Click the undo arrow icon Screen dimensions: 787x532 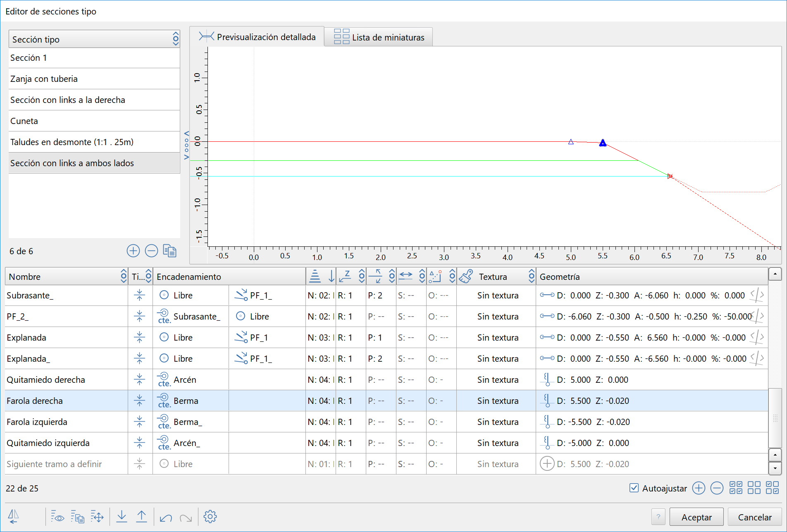(166, 517)
